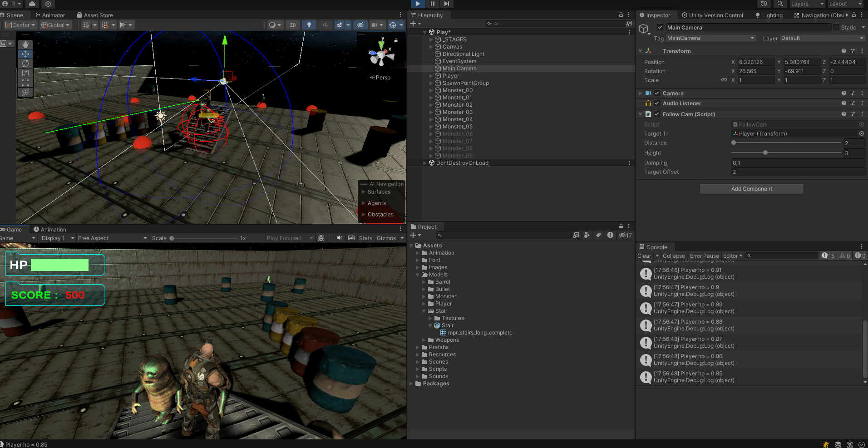Collapse the Transform component foldout
The width and height of the screenshot is (868, 448).
[640, 51]
